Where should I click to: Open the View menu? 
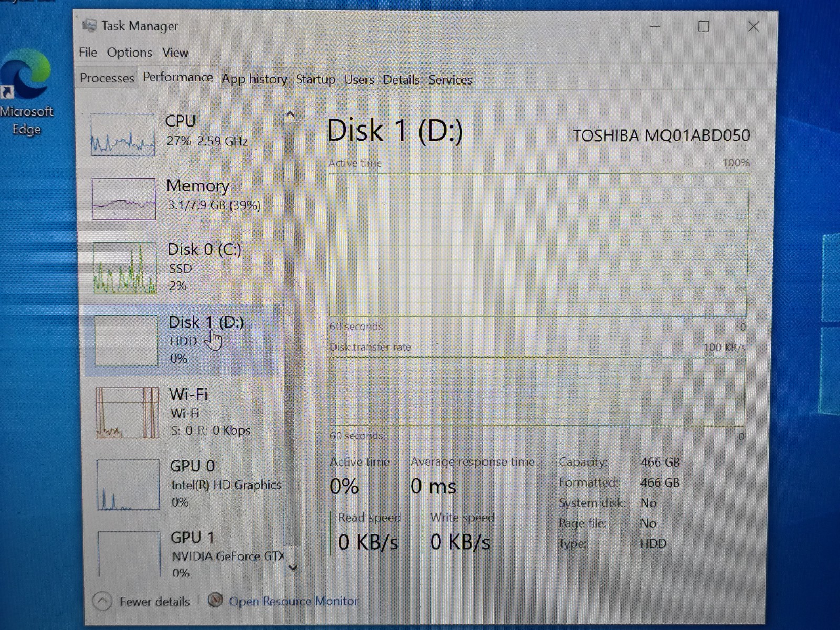175,52
